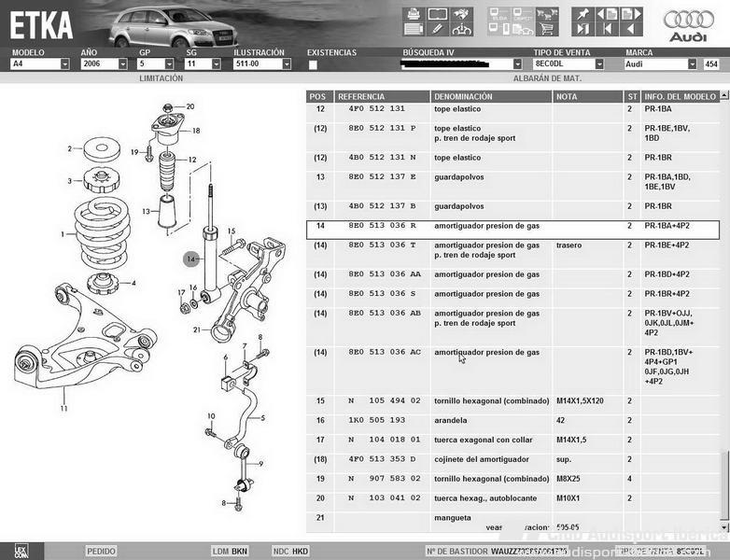Click the DENOMINACIÓN column header
Viewport: 730px width, 560px height.
coord(491,96)
